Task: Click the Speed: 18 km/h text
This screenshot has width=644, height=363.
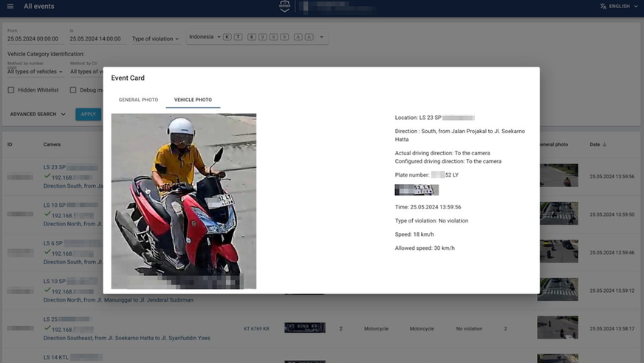Action: click(x=414, y=234)
